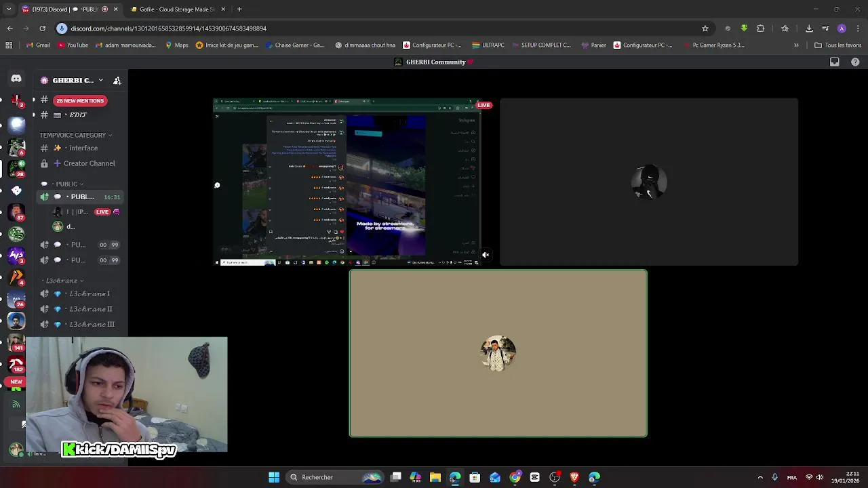
Task: Open Discord direct messages home icon
Action: tap(16, 79)
